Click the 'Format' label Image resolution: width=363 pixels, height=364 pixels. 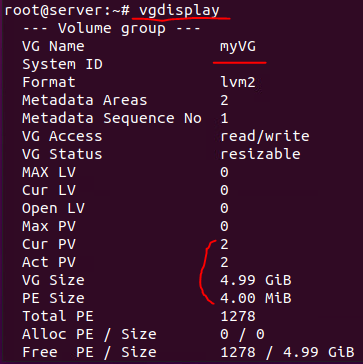coord(49,82)
